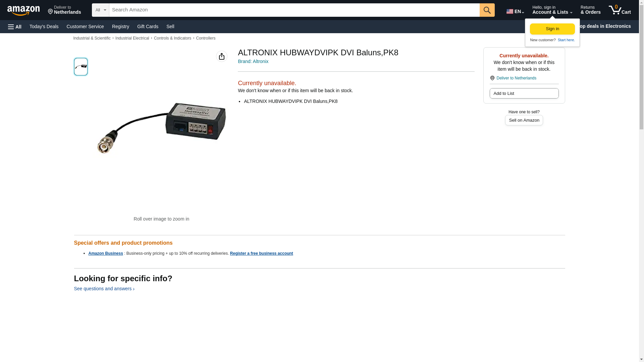This screenshot has width=644, height=362.
Task: Click the share icon above product image
Action: coord(222,56)
